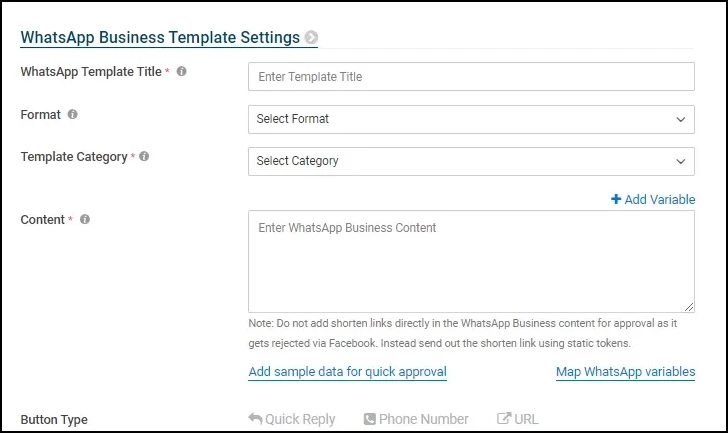
Task: Open the Select Category dropdown
Action: 471,162
